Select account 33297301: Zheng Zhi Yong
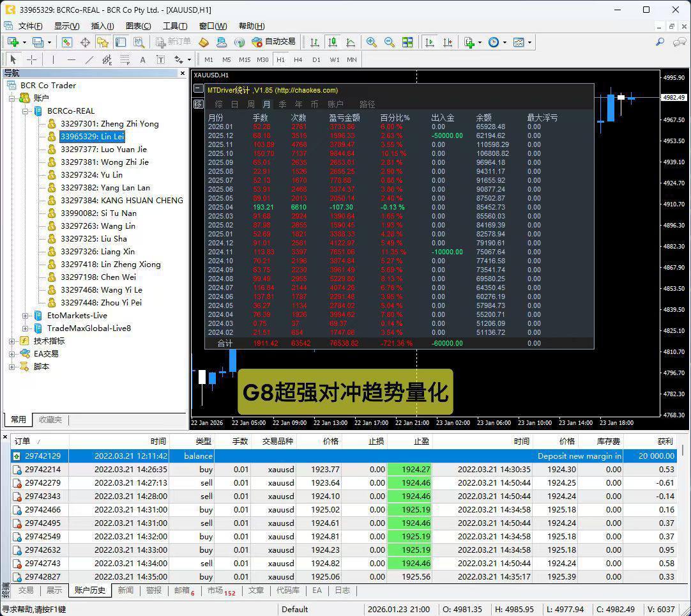691x616 pixels. [x=110, y=124]
